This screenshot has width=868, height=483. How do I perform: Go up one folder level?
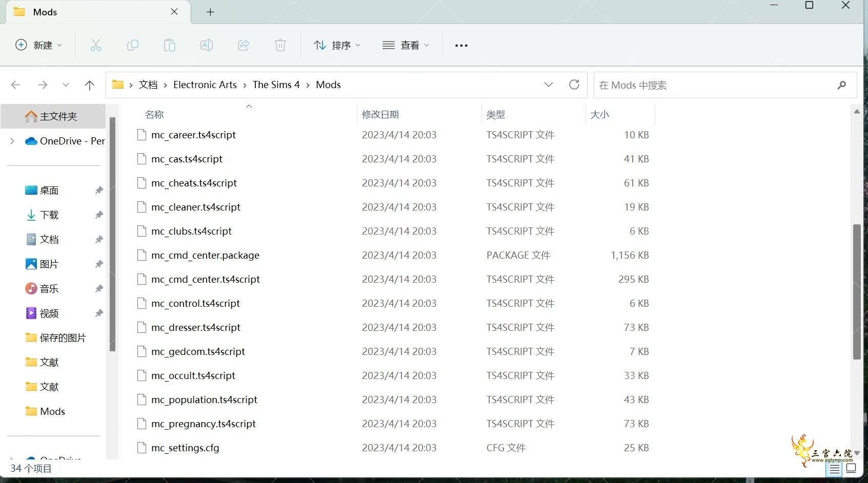pos(90,85)
